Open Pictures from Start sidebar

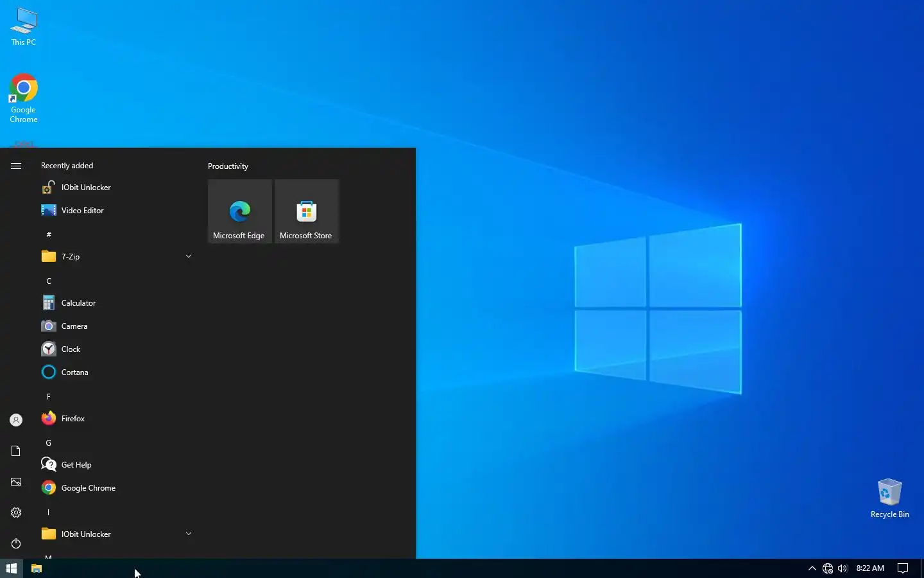click(x=16, y=482)
